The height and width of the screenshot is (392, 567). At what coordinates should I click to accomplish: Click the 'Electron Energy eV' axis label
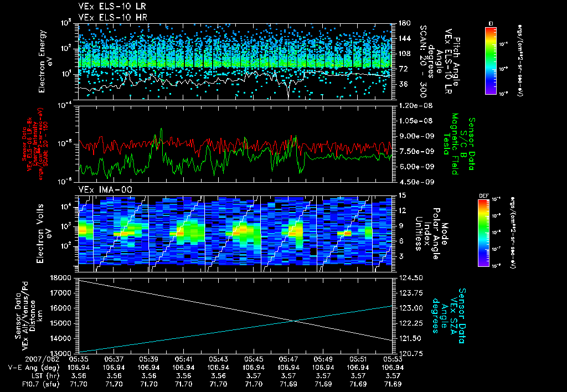coord(46,61)
